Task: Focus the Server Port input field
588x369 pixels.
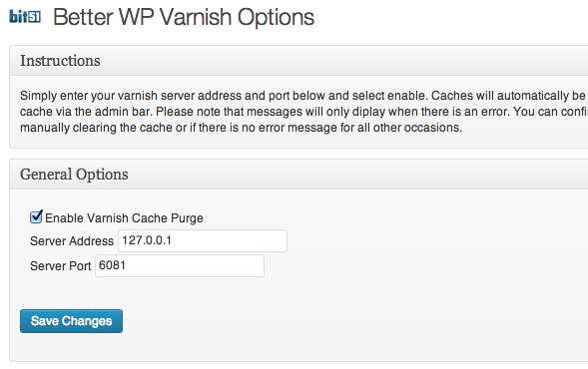Action: [x=180, y=265]
